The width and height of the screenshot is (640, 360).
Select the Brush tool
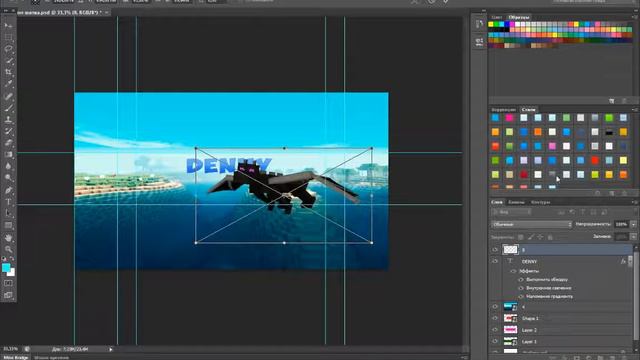[8, 108]
